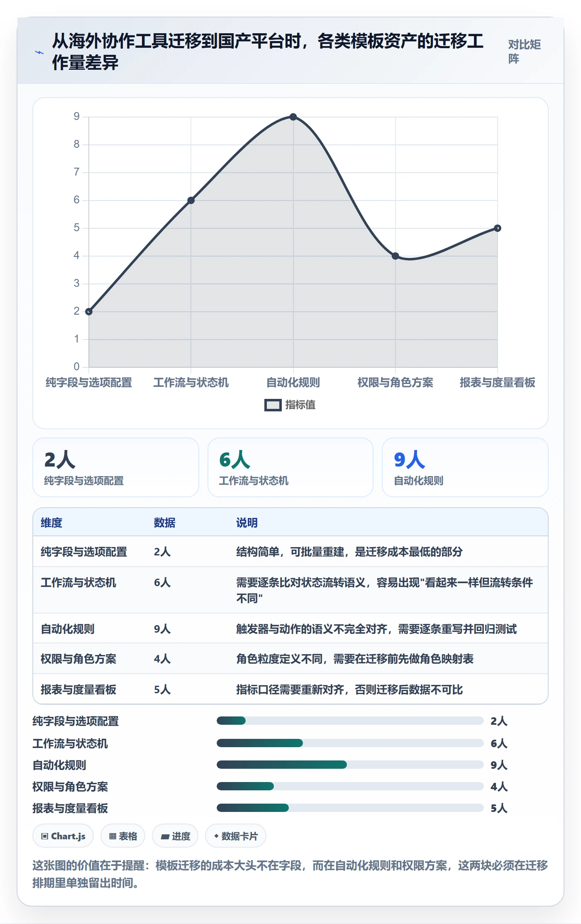Click the 9人 value in the table's 自动化规则 row

tap(162, 629)
